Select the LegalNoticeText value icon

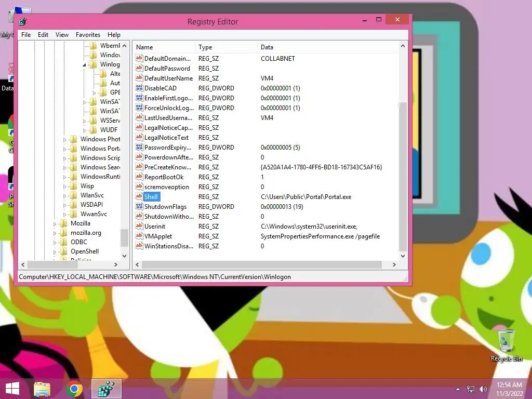tap(139, 137)
